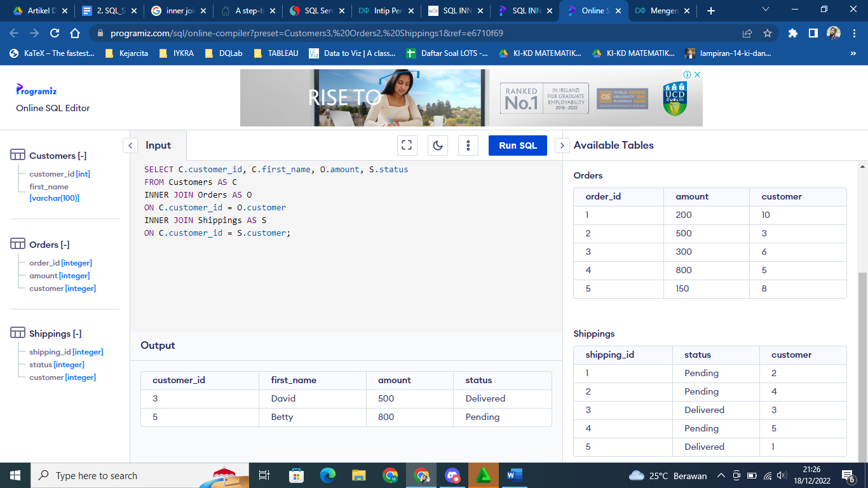Open the tab search dropdown
The image size is (868, 488).
pos(765,9)
